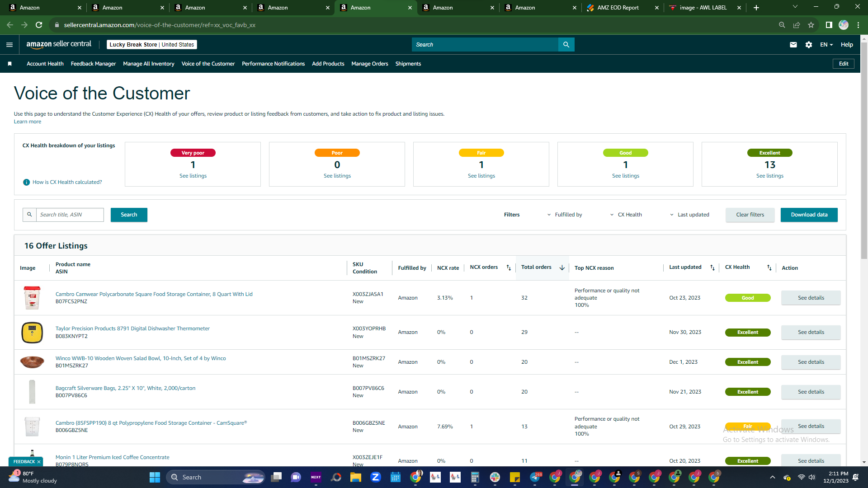
Task: Sort by CX Health arrows icon
Action: point(769,268)
